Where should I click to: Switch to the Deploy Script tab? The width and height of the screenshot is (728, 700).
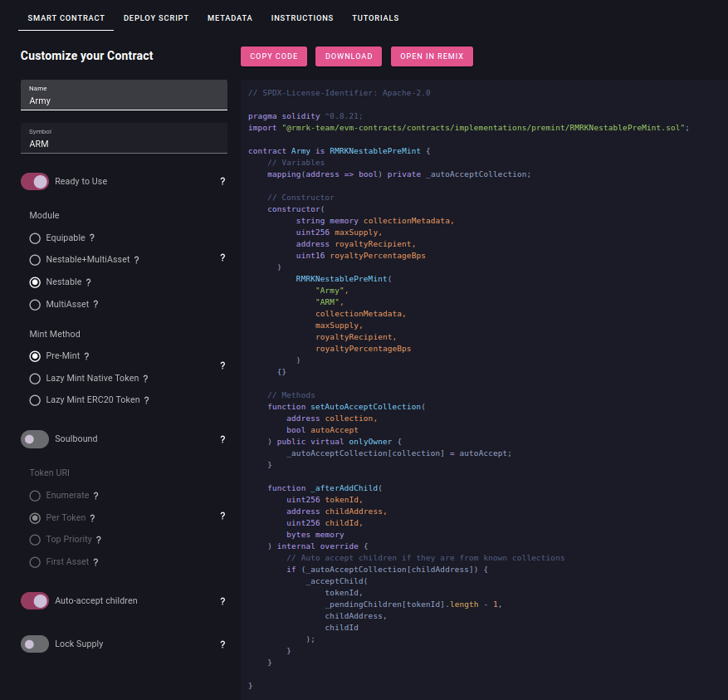(x=156, y=17)
